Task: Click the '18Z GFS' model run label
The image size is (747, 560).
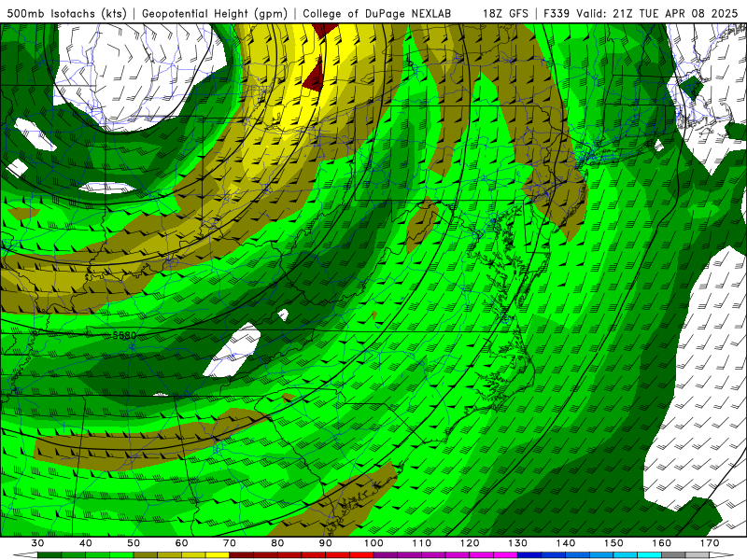Action: click(x=505, y=14)
